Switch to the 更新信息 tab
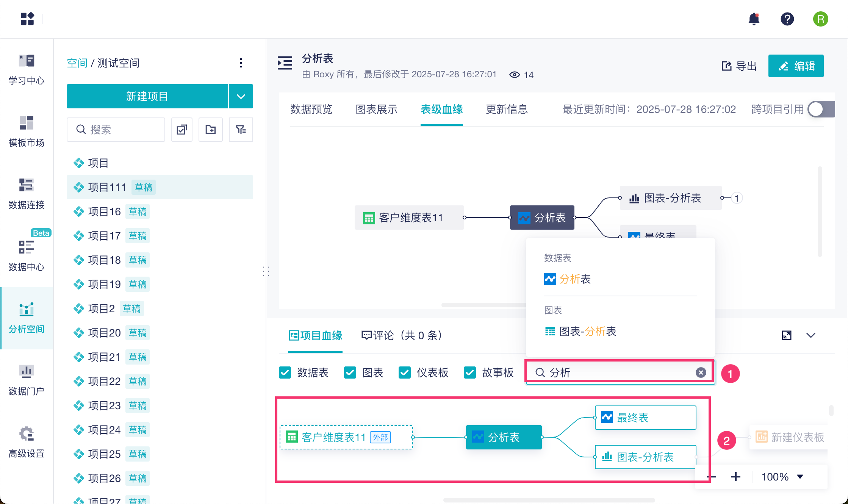848x504 pixels. click(x=507, y=110)
